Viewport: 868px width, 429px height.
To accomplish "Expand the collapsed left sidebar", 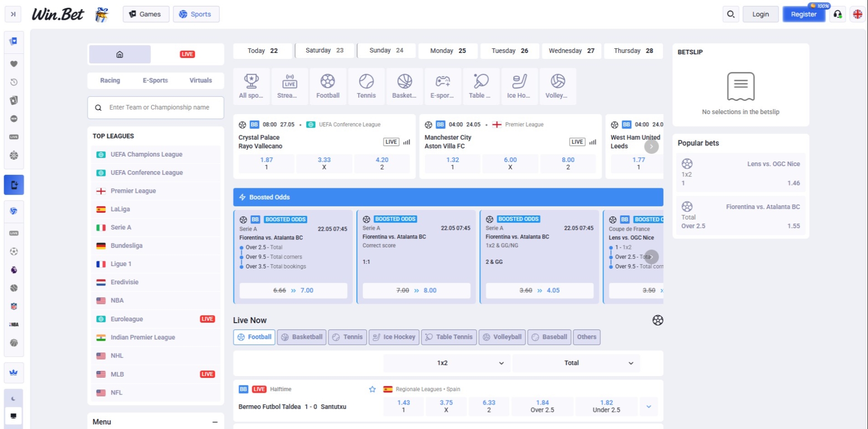I will [13, 14].
